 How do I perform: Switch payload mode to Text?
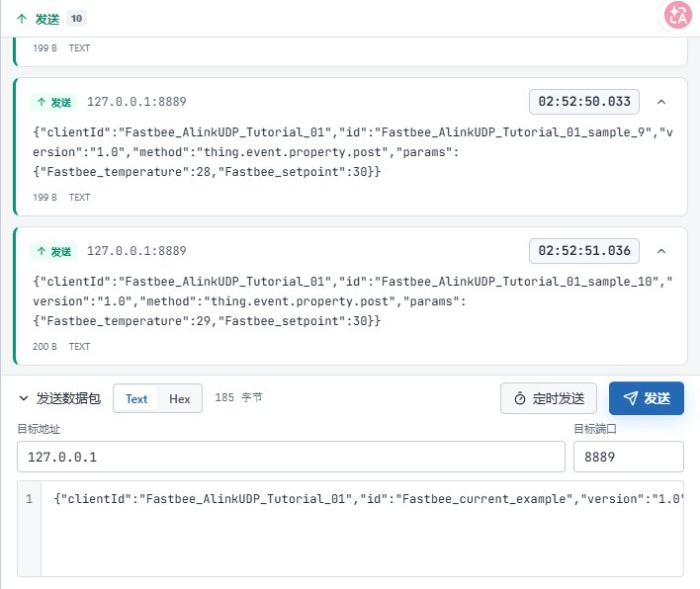(x=136, y=399)
